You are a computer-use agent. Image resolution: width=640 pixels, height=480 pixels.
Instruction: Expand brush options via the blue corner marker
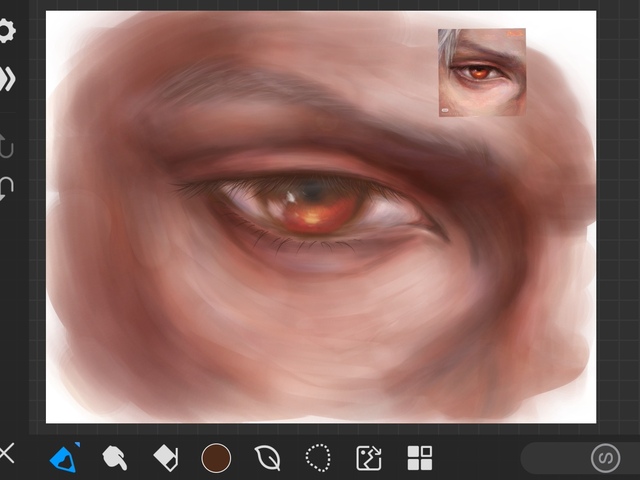point(77,445)
